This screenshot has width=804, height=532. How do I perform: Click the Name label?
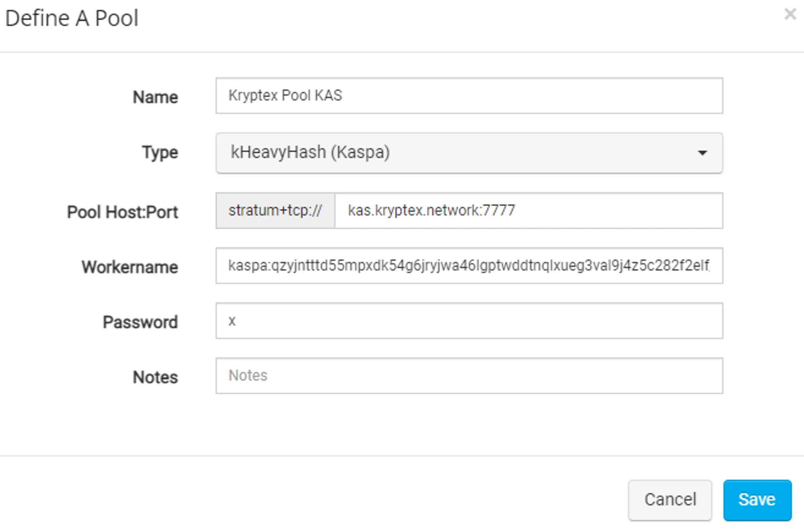[x=155, y=97]
